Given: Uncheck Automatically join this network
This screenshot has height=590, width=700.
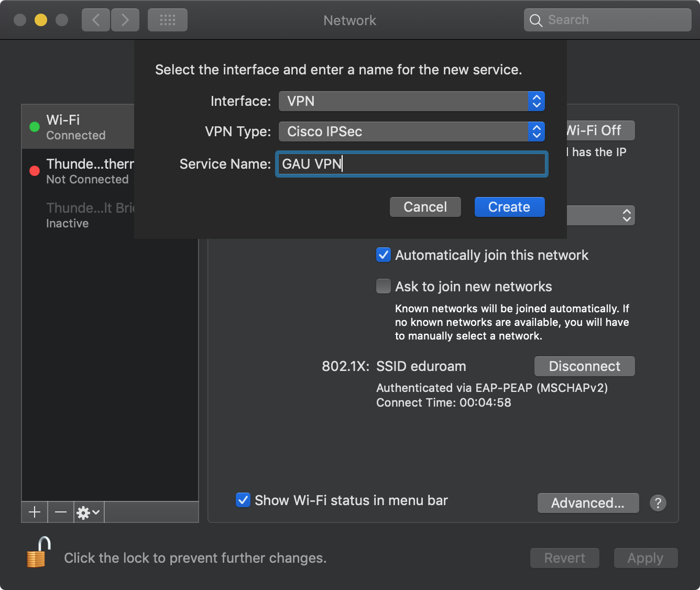Looking at the screenshot, I should [384, 255].
